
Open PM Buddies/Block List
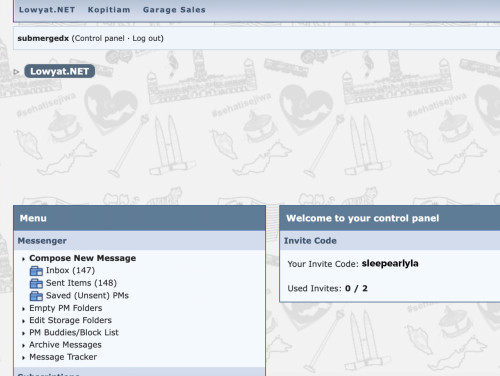[74, 333]
